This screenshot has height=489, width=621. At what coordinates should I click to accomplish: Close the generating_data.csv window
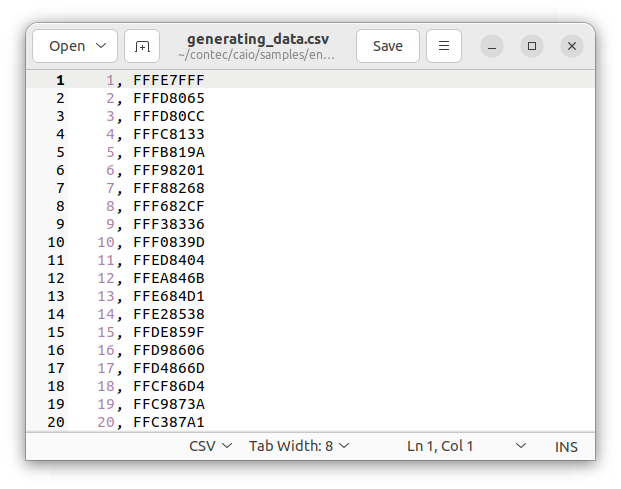click(x=571, y=46)
